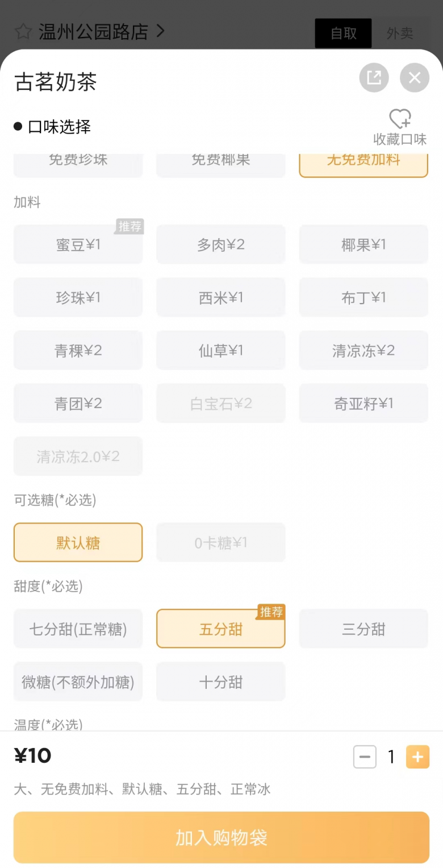Select 默认糖 sugar type
The image size is (443, 868).
click(x=78, y=542)
